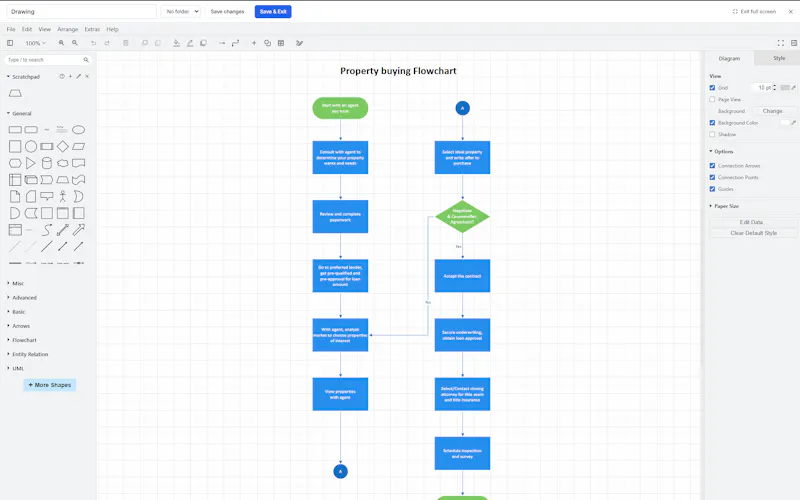Select the triangle shape in General palette
This screenshot has width=800, height=500.
click(x=31, y=163)
